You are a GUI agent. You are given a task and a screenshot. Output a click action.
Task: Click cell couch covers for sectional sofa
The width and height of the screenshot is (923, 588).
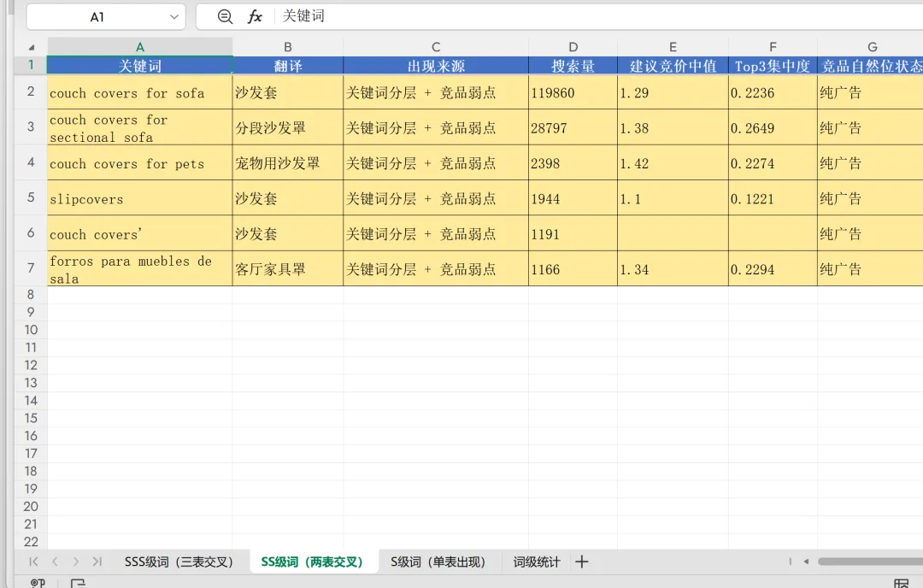[x=140, y=127]
